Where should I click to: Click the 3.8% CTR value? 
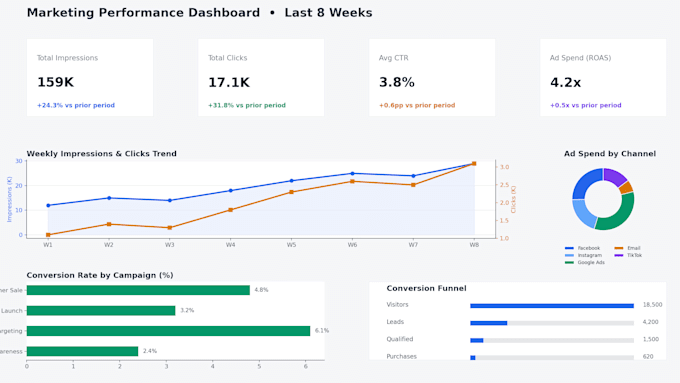coord(397,82)
